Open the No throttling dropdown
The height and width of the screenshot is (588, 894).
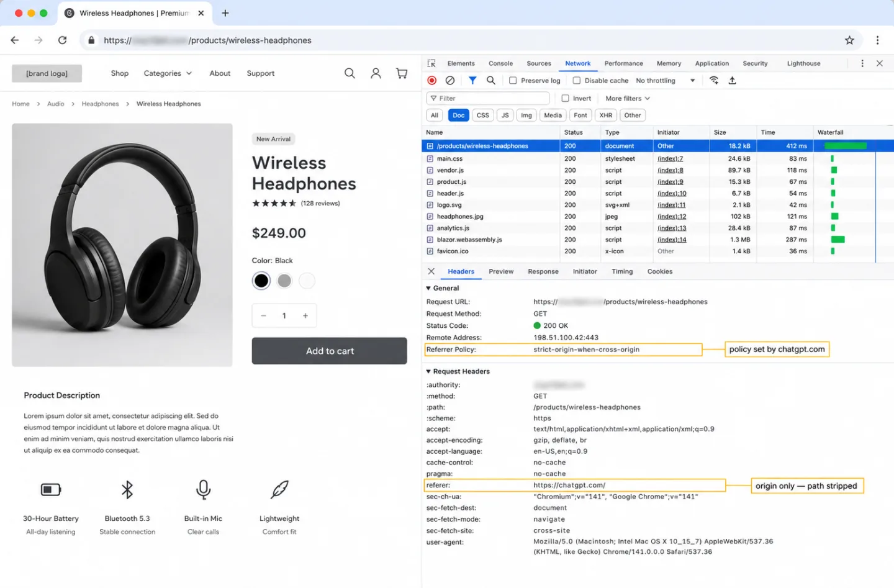point(666,80)
